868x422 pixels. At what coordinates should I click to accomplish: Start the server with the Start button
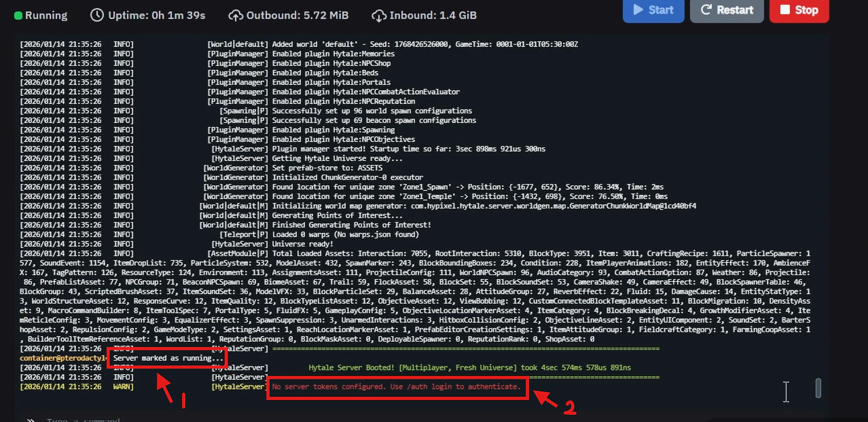pyautogui.click(x=653, y=10)
